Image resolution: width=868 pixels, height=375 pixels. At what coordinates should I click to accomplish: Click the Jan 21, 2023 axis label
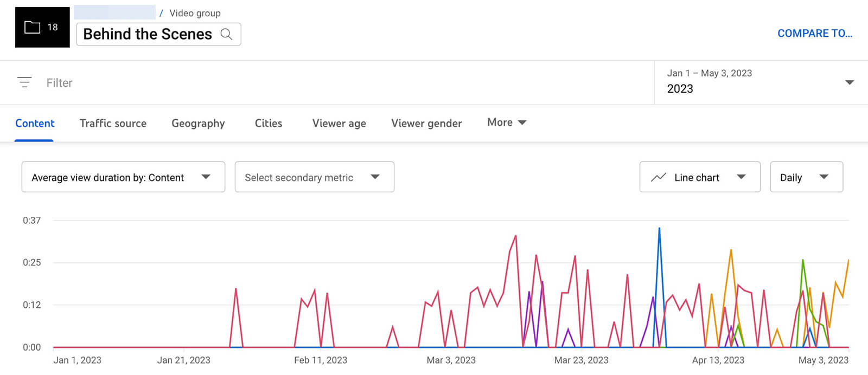pyautogui.click(x=183, y=360)
